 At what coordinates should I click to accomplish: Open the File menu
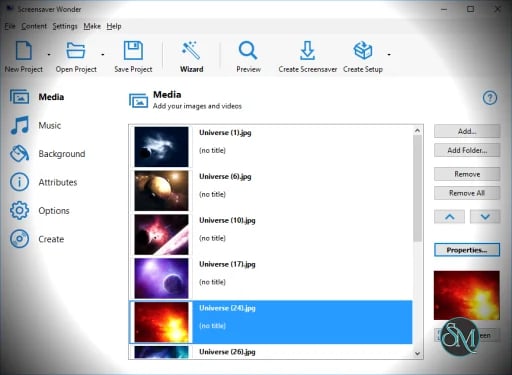tap(10, 26)
